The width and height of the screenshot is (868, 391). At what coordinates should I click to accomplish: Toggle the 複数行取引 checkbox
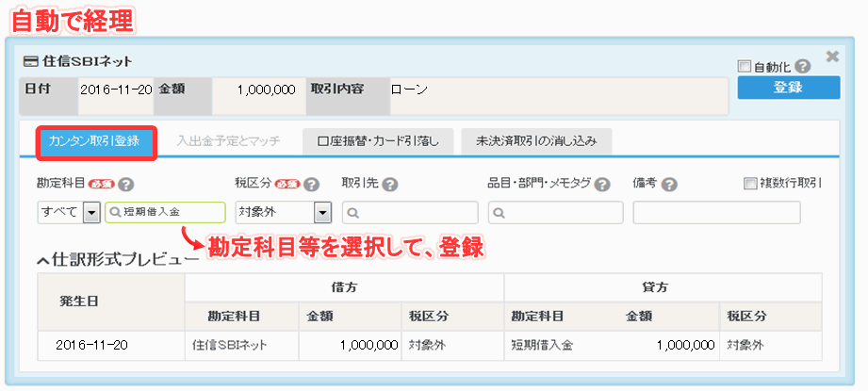tap(750, 184)
